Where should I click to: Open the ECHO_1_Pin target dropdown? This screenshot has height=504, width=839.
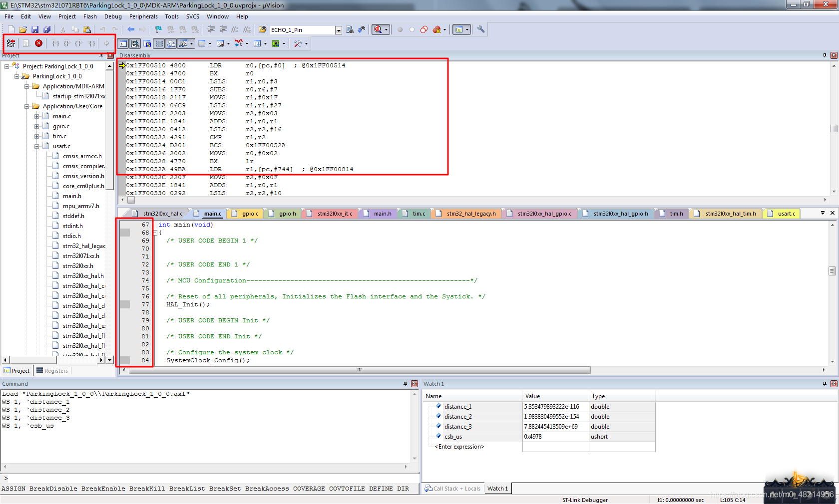coord(339,29)
